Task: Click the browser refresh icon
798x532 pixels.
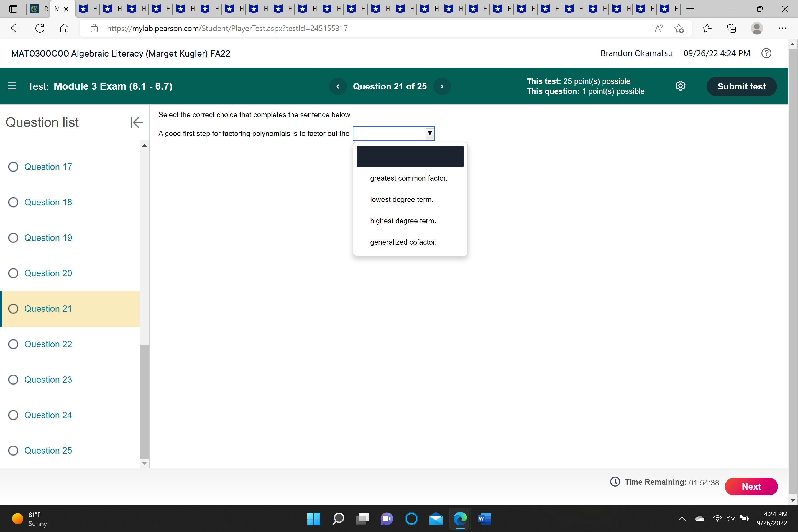Action: [40, 28]
